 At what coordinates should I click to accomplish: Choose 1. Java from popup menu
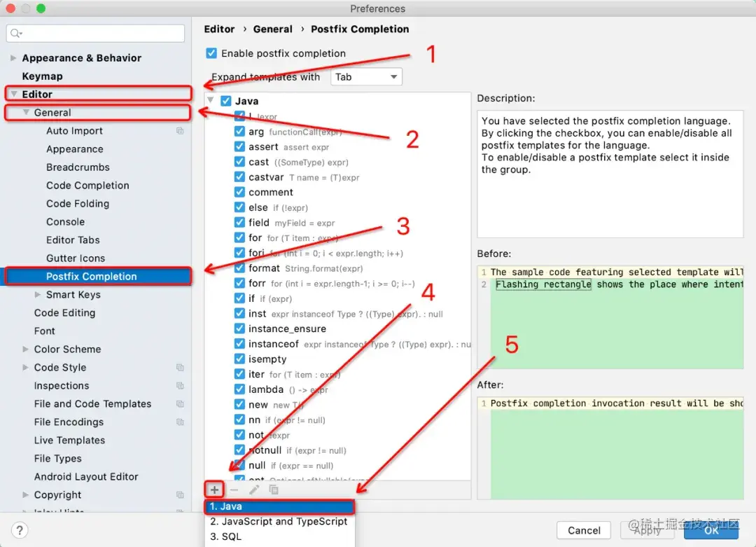pyautogui.click(x=279, y=506)
